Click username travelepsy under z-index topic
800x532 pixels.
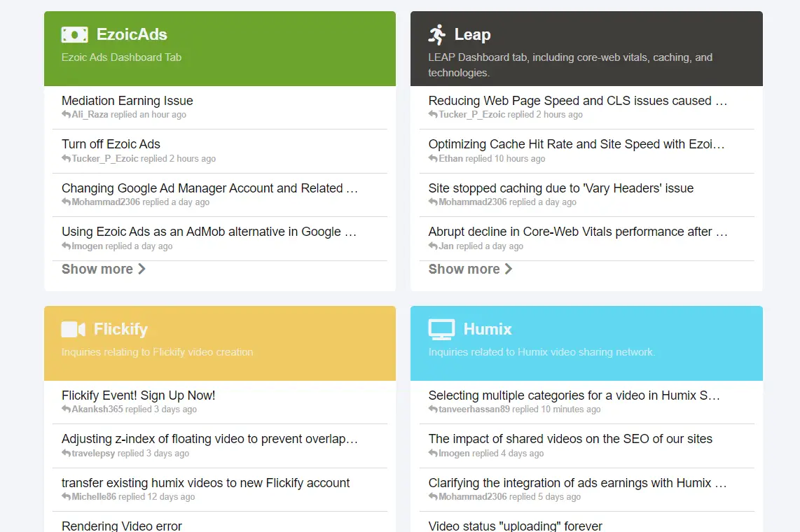click(x=93, y=453)
